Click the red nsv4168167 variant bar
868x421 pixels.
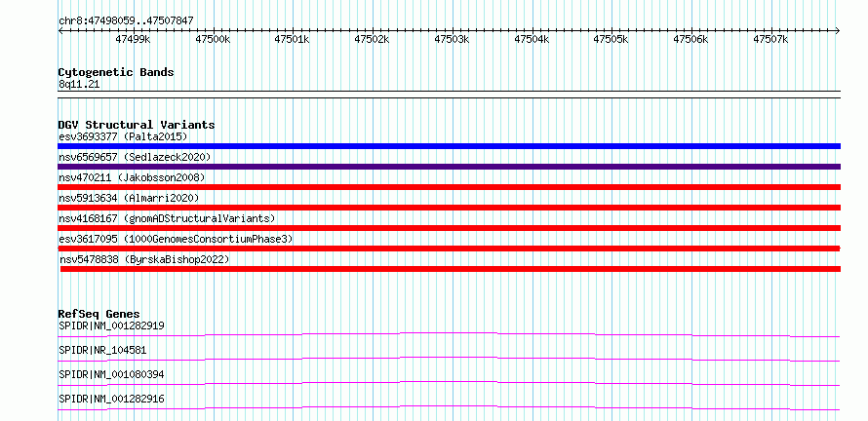449,228
